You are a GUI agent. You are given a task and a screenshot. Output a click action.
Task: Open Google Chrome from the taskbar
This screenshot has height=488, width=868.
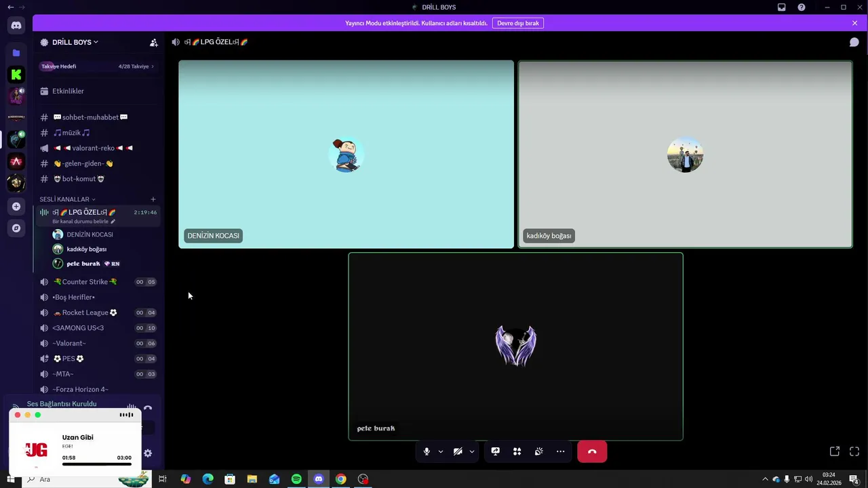click(x=341, y=479)
